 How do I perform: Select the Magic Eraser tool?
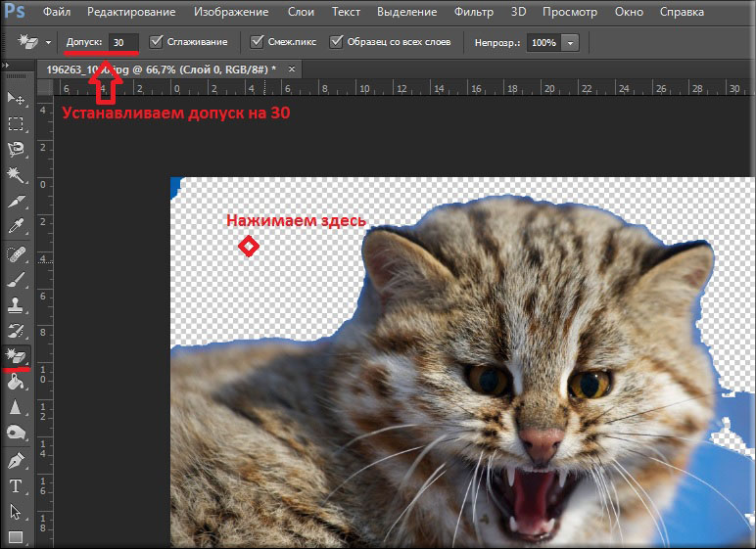point(17,355)
